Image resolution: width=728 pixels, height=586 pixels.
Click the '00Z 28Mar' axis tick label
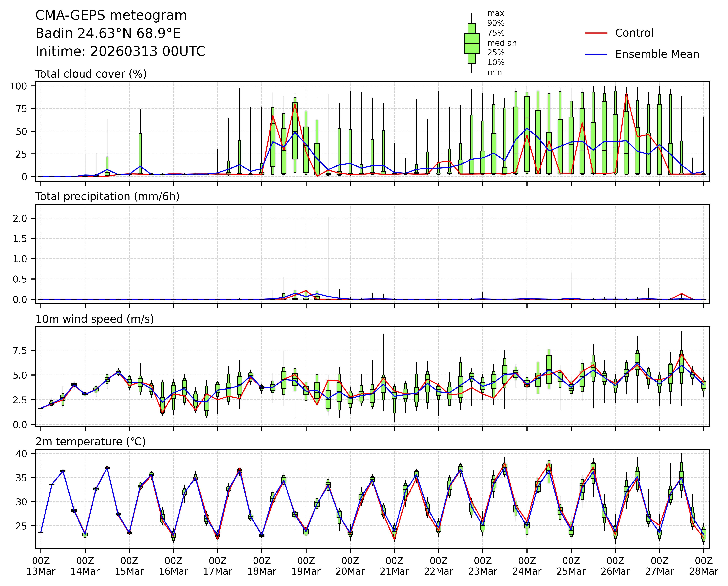(704, 566)
